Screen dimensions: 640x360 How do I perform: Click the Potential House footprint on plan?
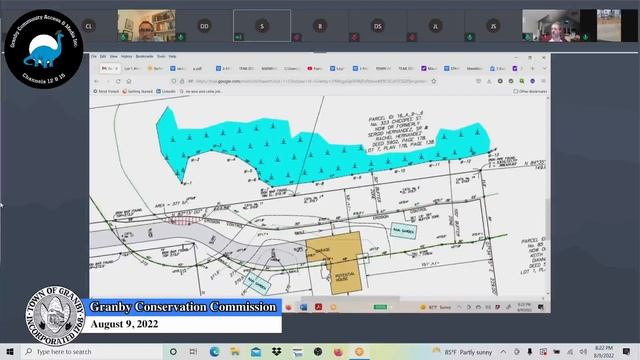pos(345,278)
